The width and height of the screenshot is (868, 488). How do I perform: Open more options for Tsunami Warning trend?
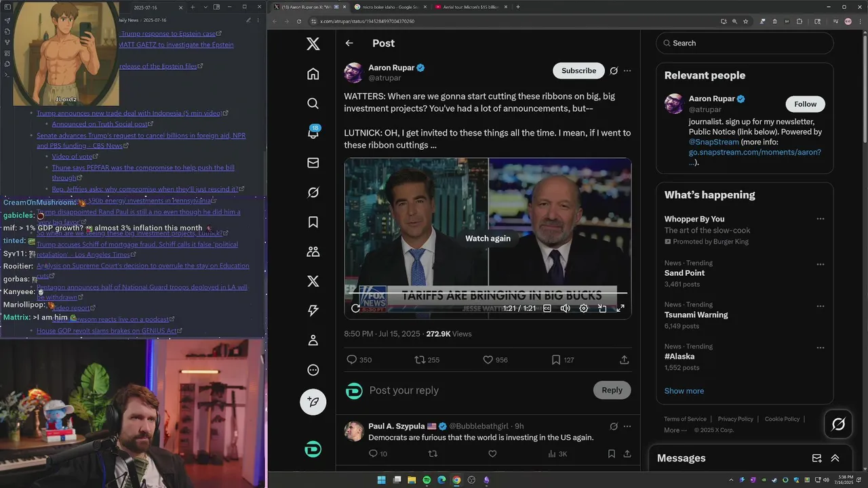tap(821, 305)
